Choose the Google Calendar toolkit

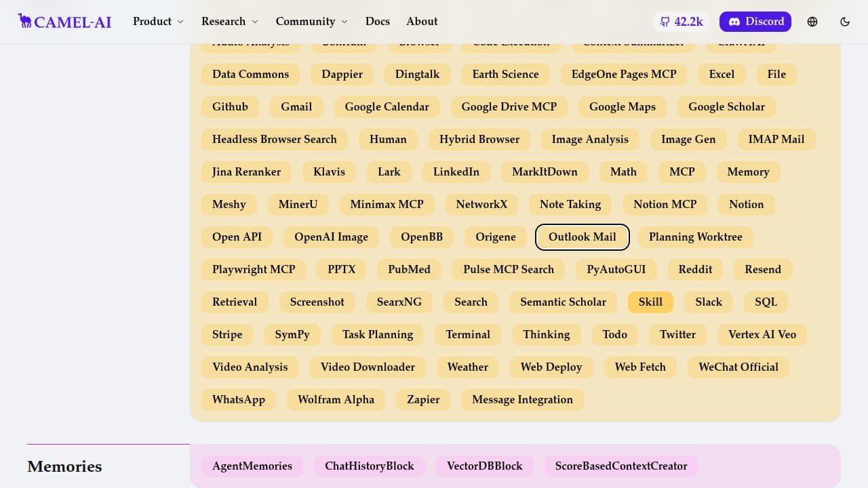click(x=387, y=107)
